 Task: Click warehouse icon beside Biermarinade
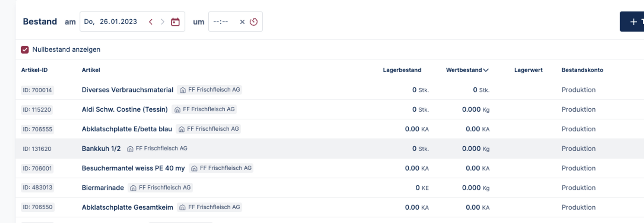click(133, 188)
